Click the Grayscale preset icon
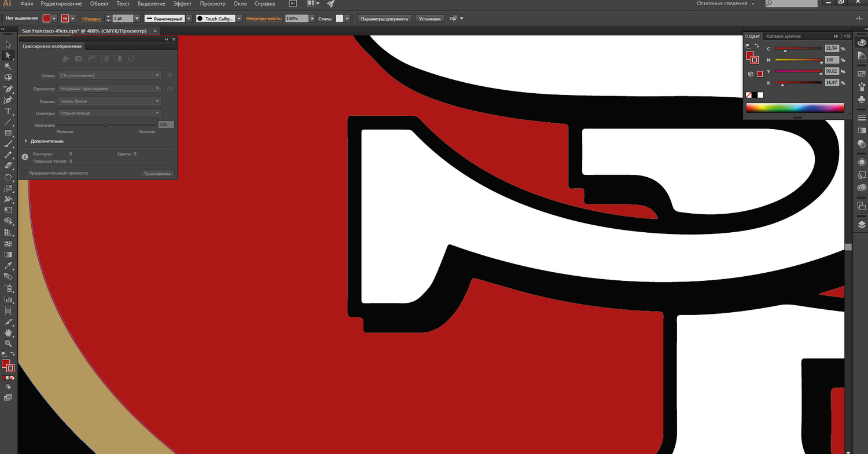Screen dimensions: 868x454 (x=105, y=58)
